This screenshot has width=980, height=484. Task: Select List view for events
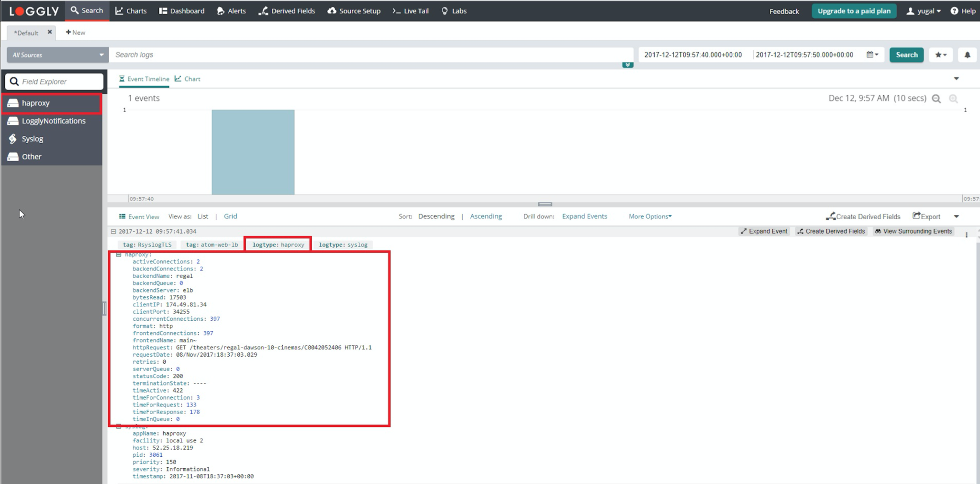(x=203, y=216)
